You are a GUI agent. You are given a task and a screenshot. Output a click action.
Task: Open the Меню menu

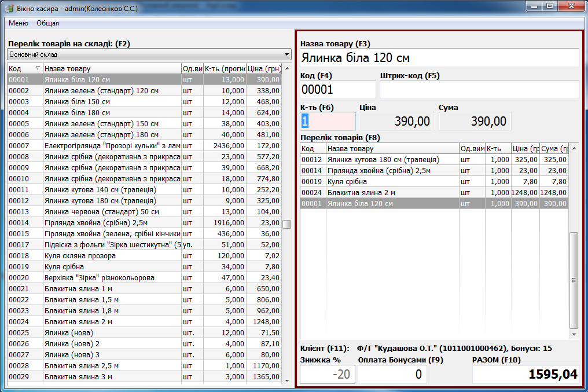pyautogui.click(x=19, y=23)
